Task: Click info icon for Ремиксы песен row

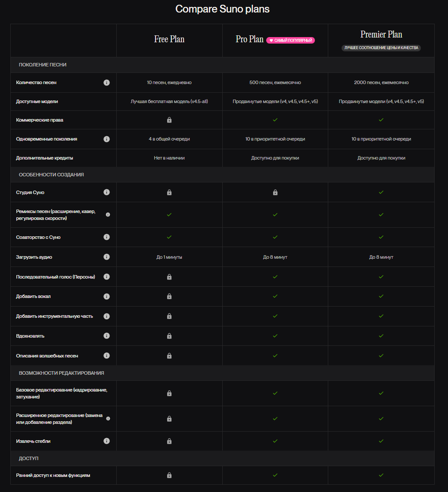Action: [x=108, y=214]
